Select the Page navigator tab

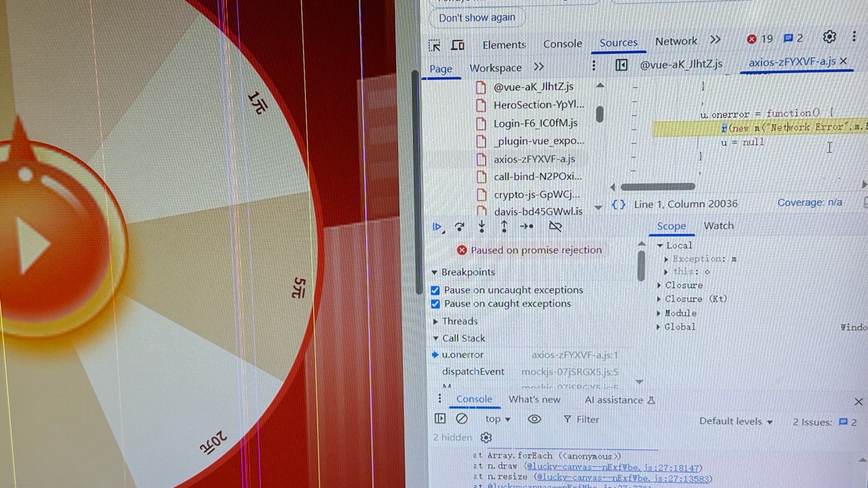441,68
